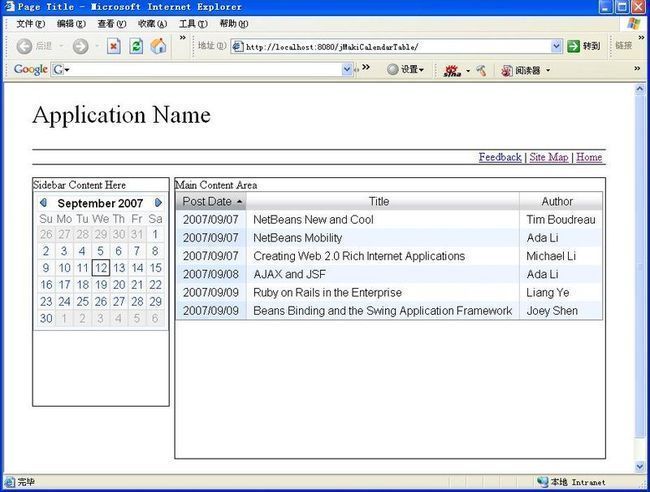Open the 查看 menu
The height and width of the screenshot is (492, 650).
[112, 24]
